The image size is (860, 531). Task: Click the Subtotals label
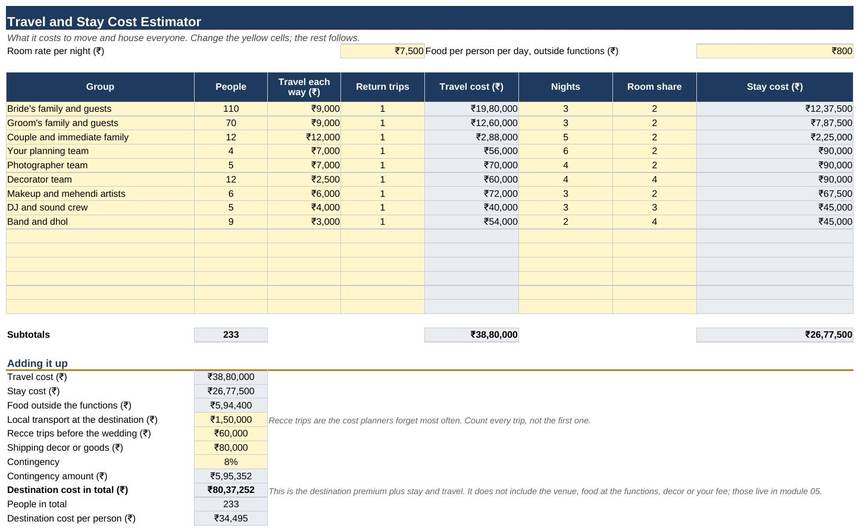[x=29, y=335]
